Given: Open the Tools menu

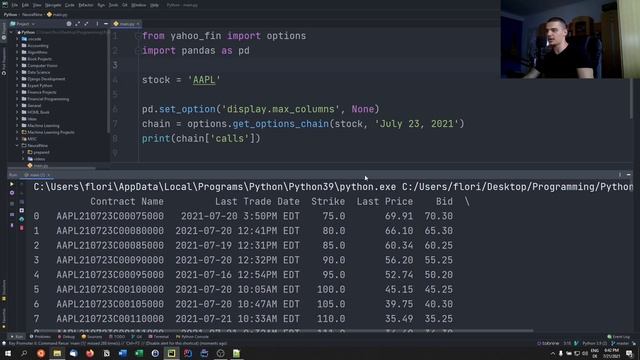Looking at the screenshot, I should click(x=113, y=5).
